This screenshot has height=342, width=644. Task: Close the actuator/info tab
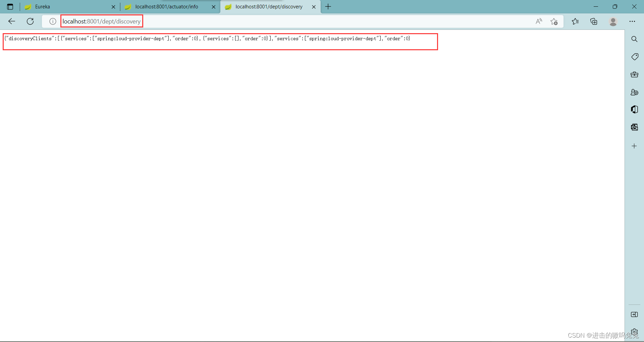pos(214,7)
